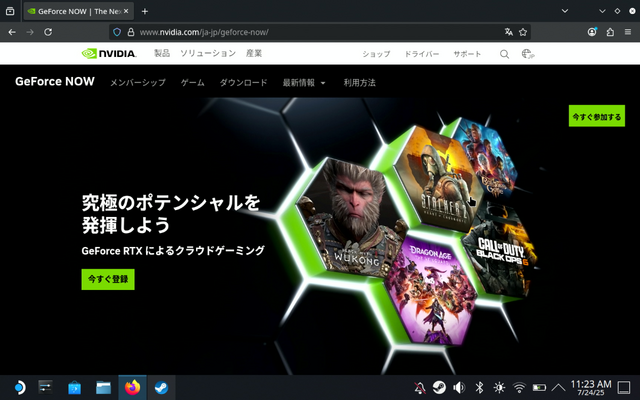
Task: Click the URL address bar
Action: [x=318, y=32]
